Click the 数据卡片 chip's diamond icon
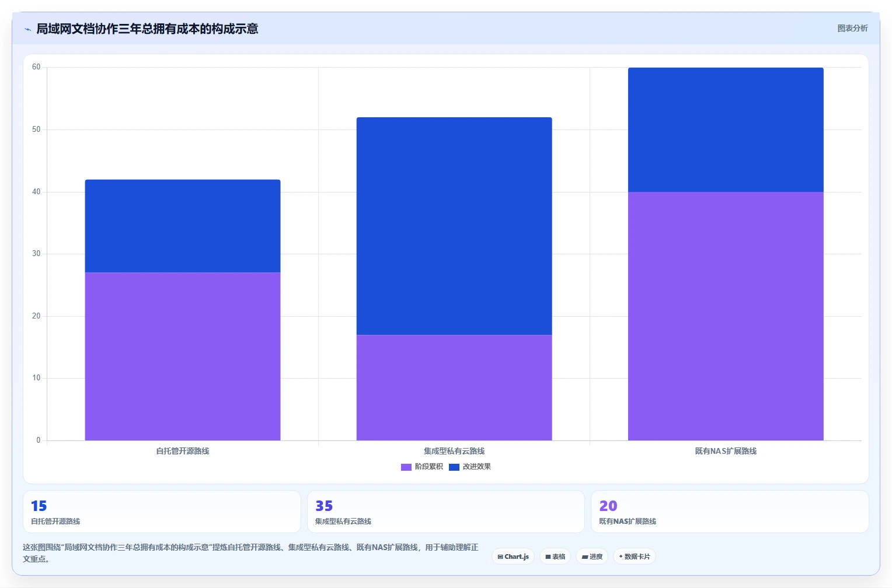The image size is (892, 588). coord(621,556)
